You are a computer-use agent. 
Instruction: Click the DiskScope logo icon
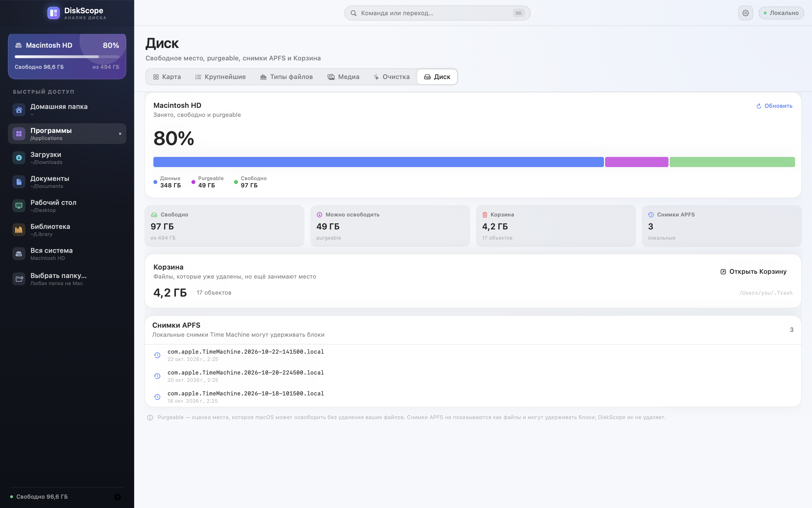pyautogui.click(x=53, y=13)
